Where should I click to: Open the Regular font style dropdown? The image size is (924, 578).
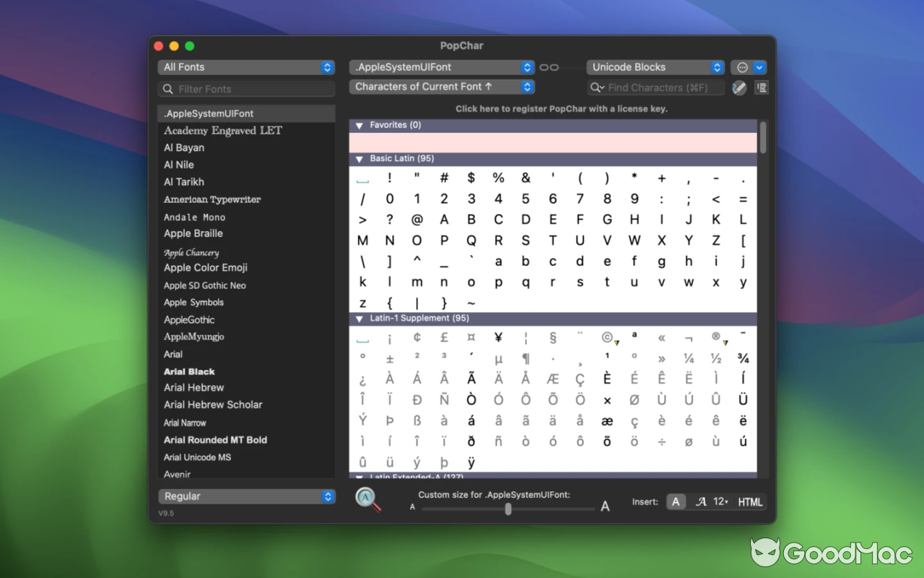[246, 496]
